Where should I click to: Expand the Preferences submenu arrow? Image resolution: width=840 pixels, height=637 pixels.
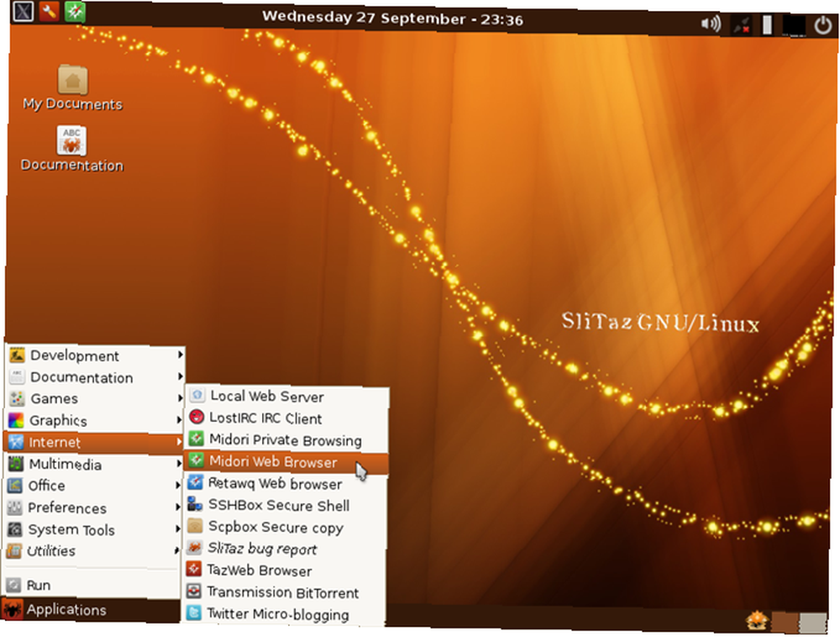[x=178, y=507]
